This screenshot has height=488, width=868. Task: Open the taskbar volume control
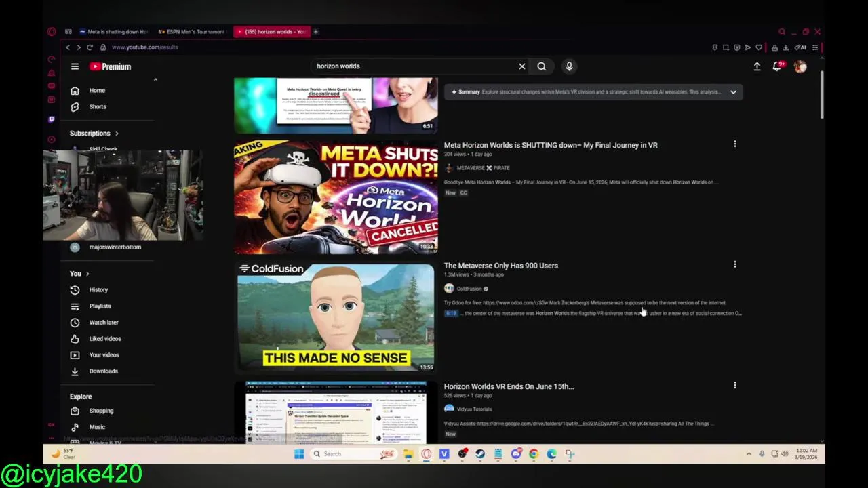pos(785,454)
